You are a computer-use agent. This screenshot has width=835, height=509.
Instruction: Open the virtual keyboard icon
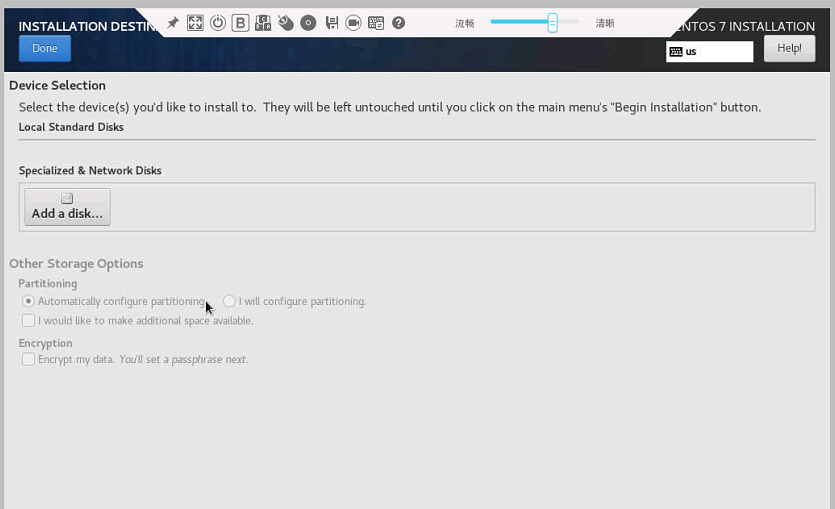(x=376, y=23)
